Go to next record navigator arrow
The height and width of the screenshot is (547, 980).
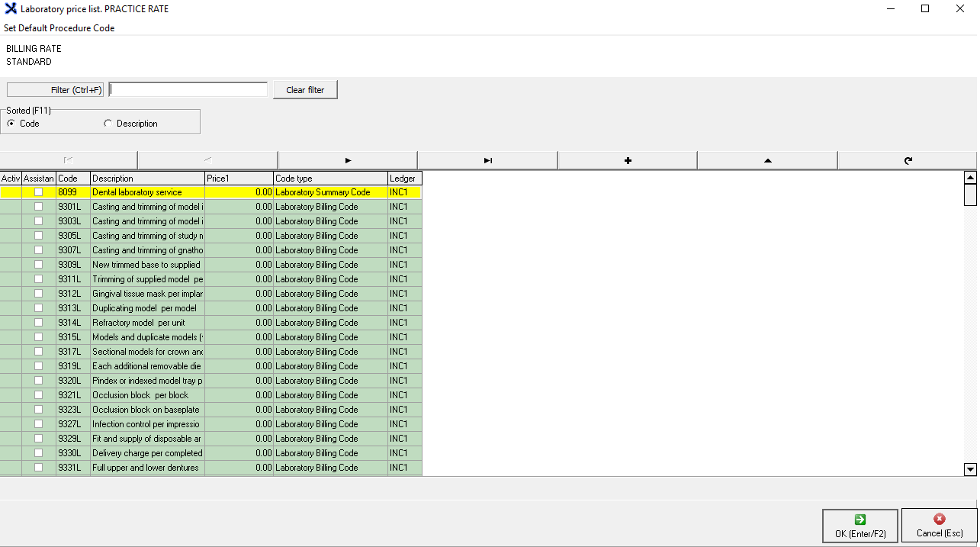[x=348, y=160]
